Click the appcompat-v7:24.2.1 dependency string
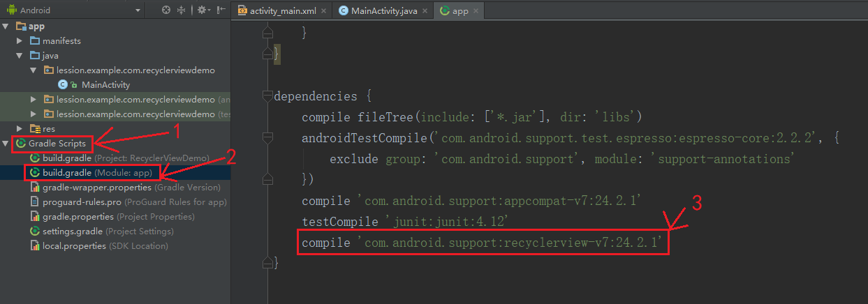 click(x=499, y=201)
